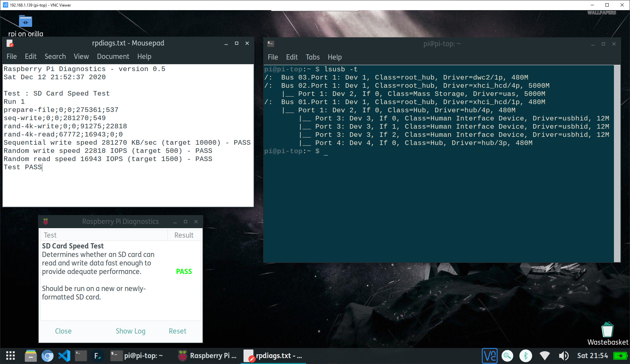Launch the file manager from the taskbar
The image size is (630, 364).
pyautogui.click(x=31, y=356)
